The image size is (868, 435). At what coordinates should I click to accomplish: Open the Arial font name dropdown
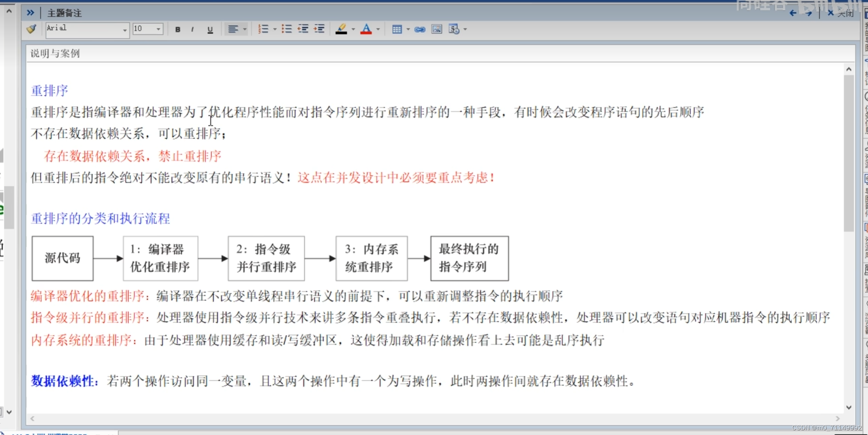pyautogui.click(x=125, y=29)
